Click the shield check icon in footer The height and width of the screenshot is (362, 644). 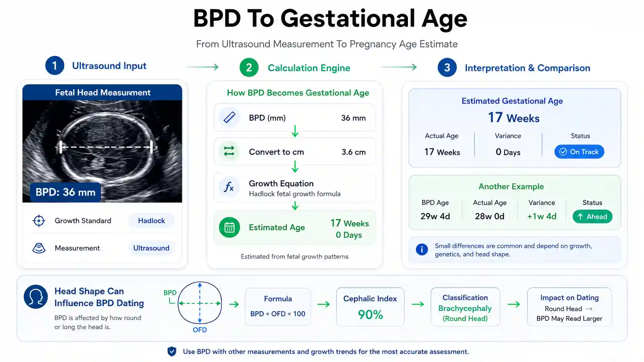[172, 351]
